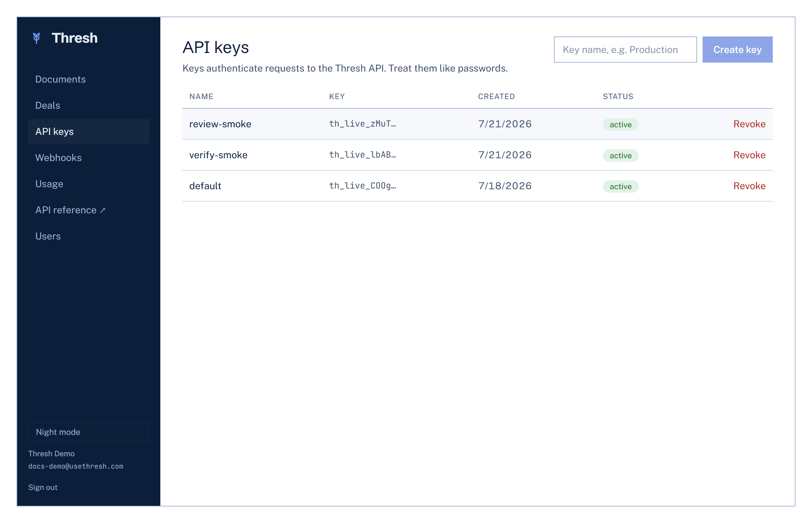Navigate to the Users page
This screenshot has height=523, width=812.
point(89,236)
